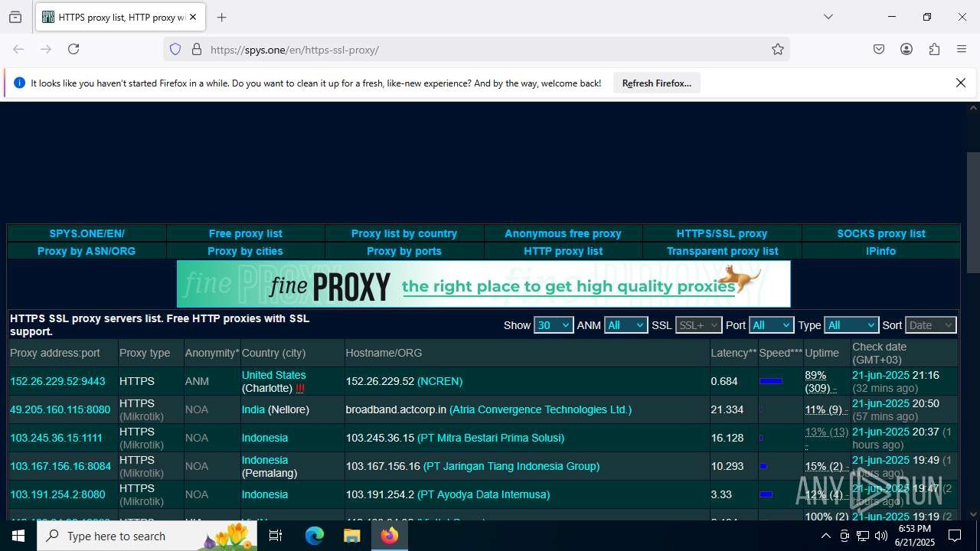
Task: Save page to Pocket
Action: (879, 49)
